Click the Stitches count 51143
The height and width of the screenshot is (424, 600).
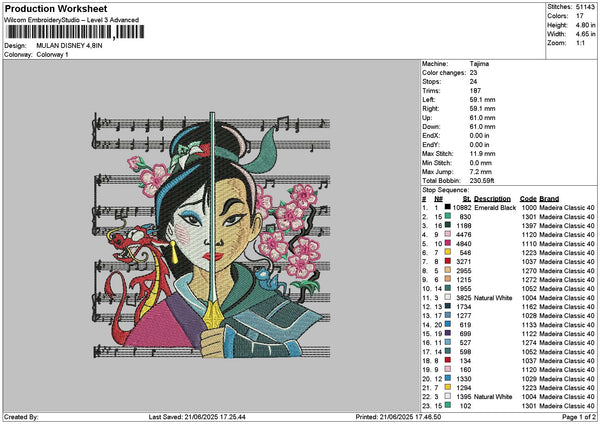coord(584,6)
